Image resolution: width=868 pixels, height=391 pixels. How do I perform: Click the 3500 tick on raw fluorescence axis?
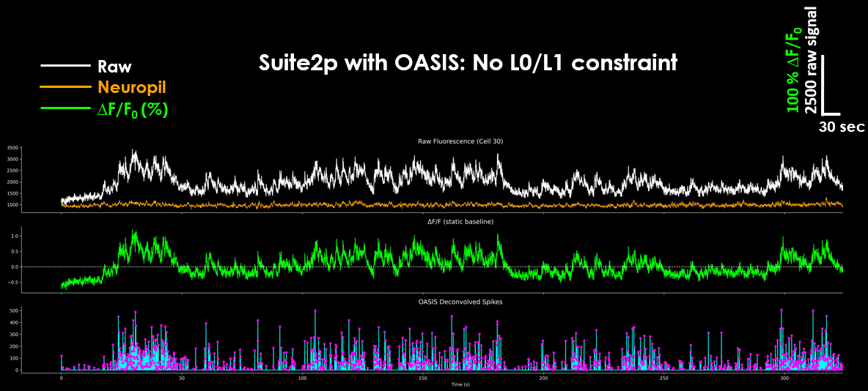click(12, 148)
